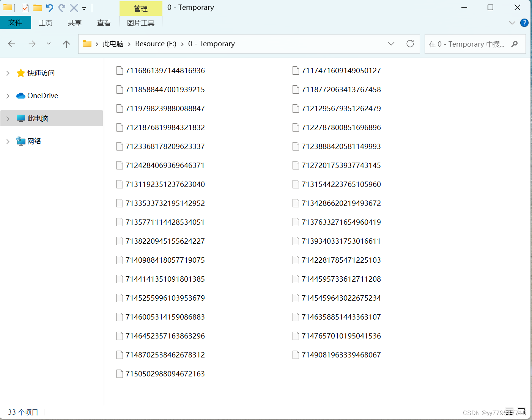Refresh the current folder

click(410, 44)
